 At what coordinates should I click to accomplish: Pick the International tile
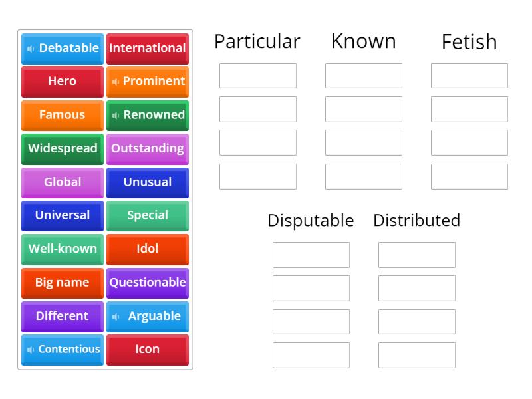(148, 48)
